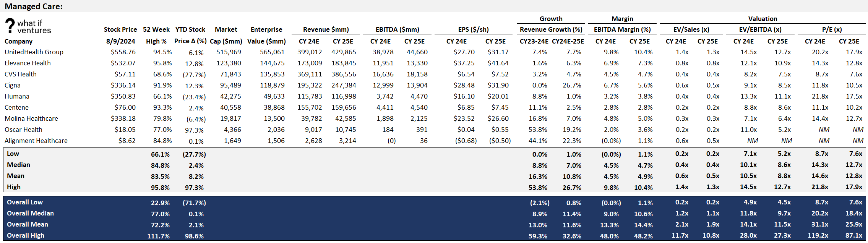Click Humana CY 25E EBITDA 4,470
This screenshot has height=243, width=868.
pyautogui.click(x=419, y=96)
